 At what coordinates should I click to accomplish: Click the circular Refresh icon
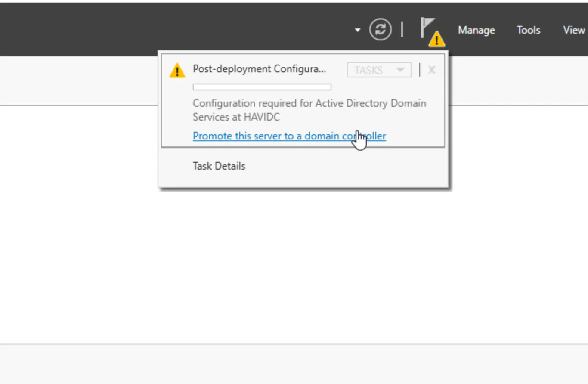[380, 30]
